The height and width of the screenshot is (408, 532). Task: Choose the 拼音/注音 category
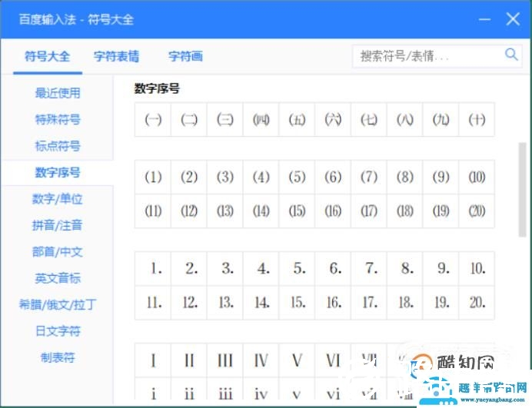pyautogui.click(x=58, y=225)
